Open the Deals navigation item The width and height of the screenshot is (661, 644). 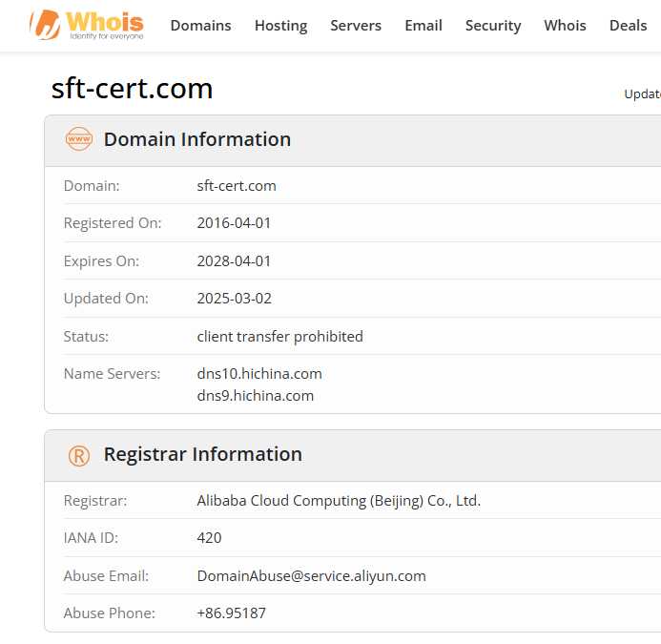[x=628, y=26]
